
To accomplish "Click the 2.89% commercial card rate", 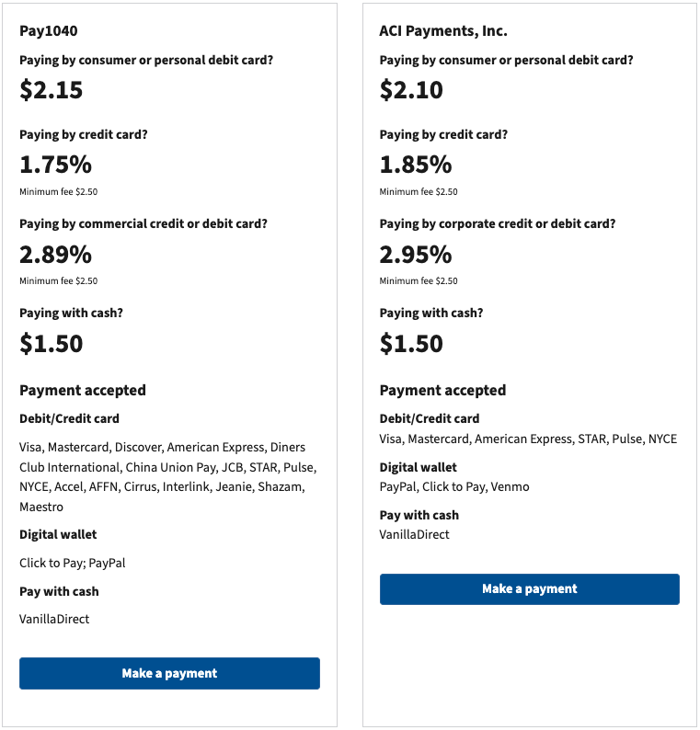I will pos(56,254).
